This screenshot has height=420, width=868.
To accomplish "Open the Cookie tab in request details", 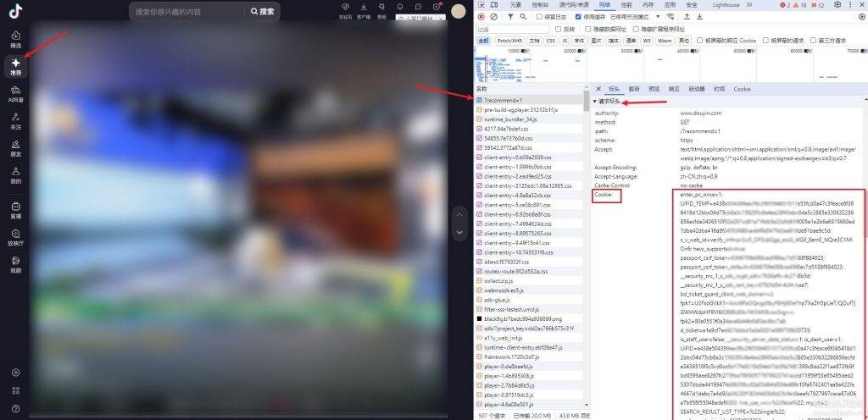I will pos(742,89).
